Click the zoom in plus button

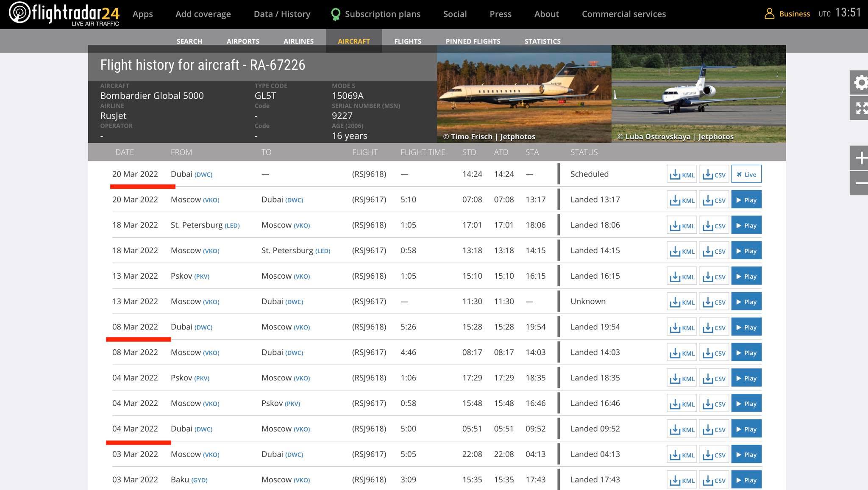pos(860,158)
